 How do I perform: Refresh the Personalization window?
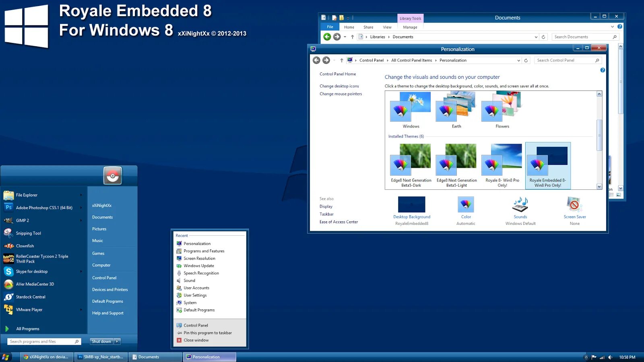526,60
